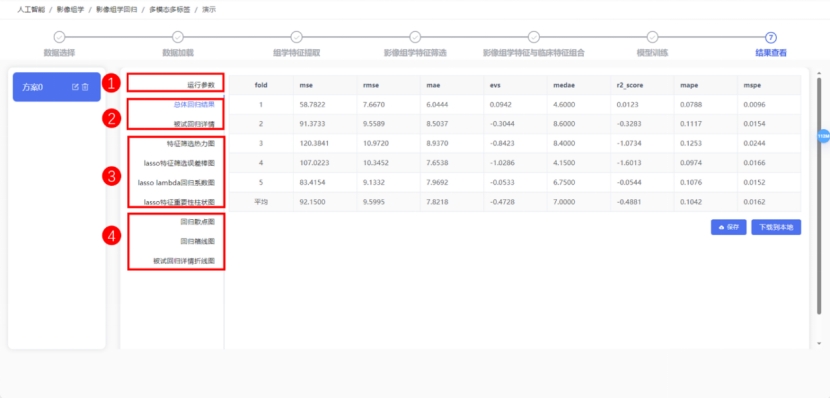Click the blue floating badge on right edge
This screenshot has height=398, width=830.
pos(823,136)
